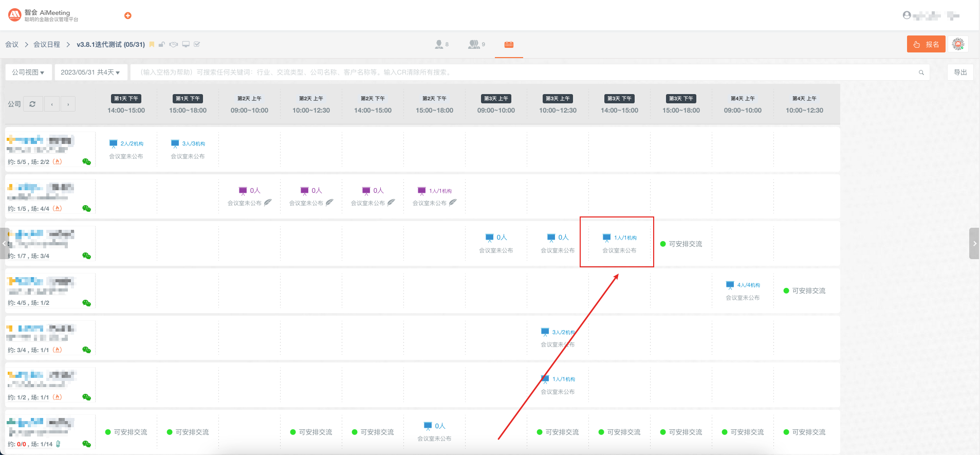This screenshot has height=455, width=980.
Task: Select the orange calendar schedule tab
Action: 509,45
